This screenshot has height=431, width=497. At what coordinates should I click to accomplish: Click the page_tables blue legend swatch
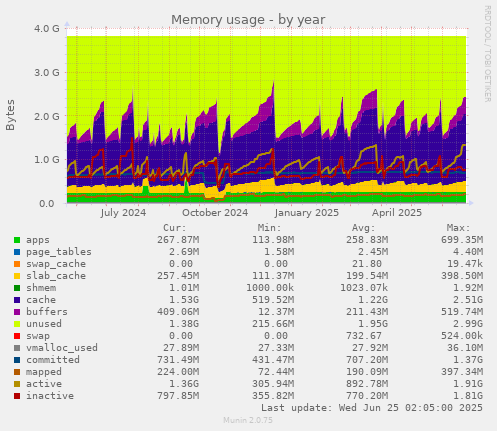[17, 252]
